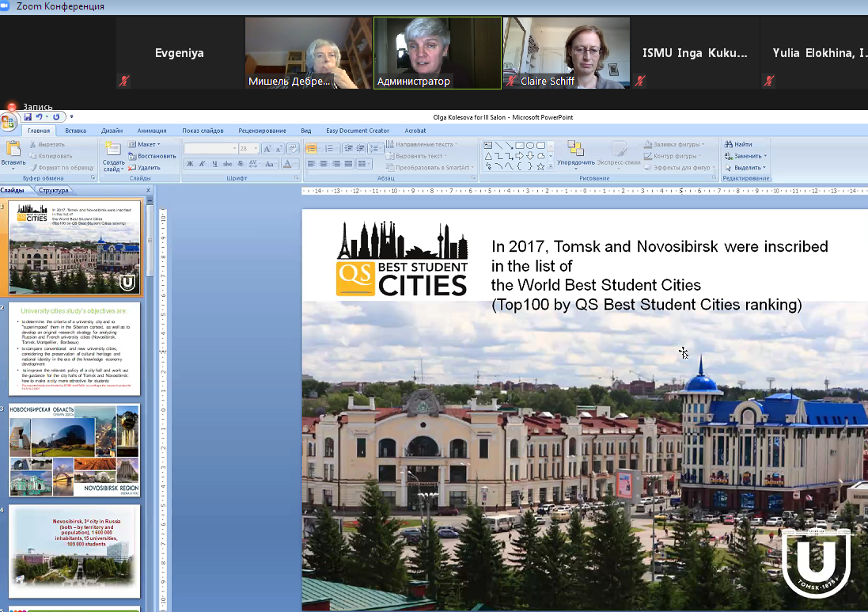Image resolution: width=868 pixels, height=612 pixels.
Task: Click the Создать слайд icon
Action: tap(113, 149)
